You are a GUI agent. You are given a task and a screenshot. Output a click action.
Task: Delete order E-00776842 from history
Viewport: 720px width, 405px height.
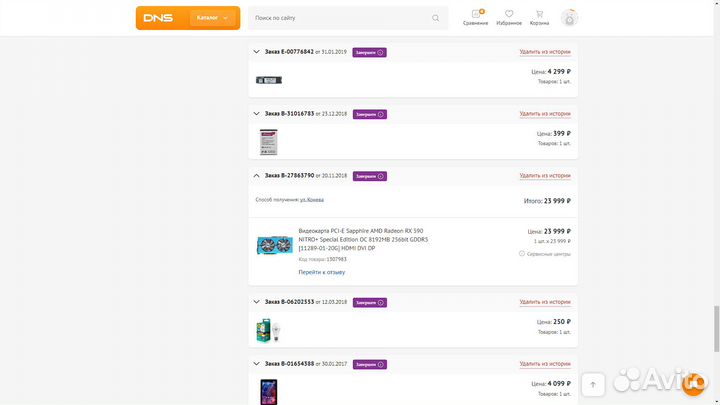(x=545, y=52)
